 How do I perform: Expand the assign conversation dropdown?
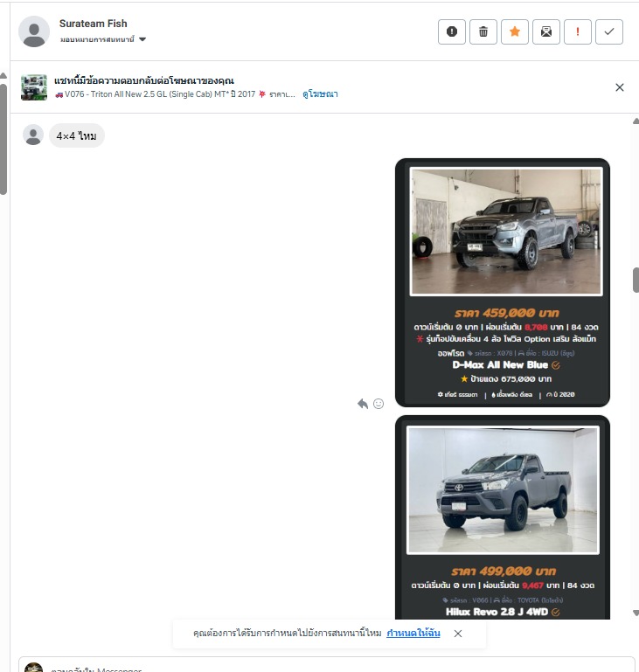103,39
